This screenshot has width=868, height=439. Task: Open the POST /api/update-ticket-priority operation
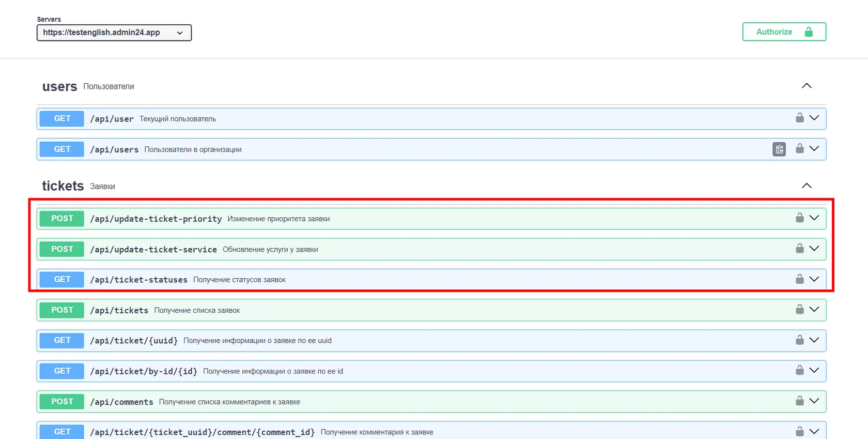(x=431, y=219)
